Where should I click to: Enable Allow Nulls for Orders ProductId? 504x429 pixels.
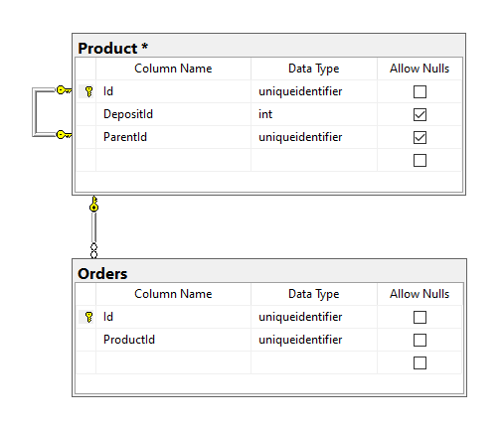pyautogui.click(x=420, y=340)
